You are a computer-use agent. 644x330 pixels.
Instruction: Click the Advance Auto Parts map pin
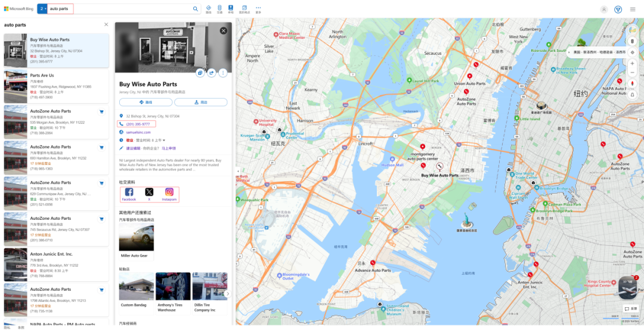tap(373, 263)
